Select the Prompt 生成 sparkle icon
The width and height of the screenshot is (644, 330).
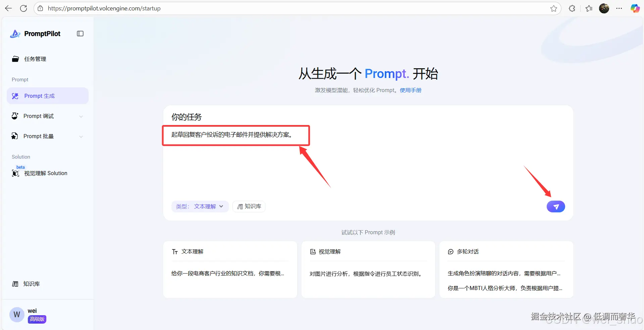(15, 96)
